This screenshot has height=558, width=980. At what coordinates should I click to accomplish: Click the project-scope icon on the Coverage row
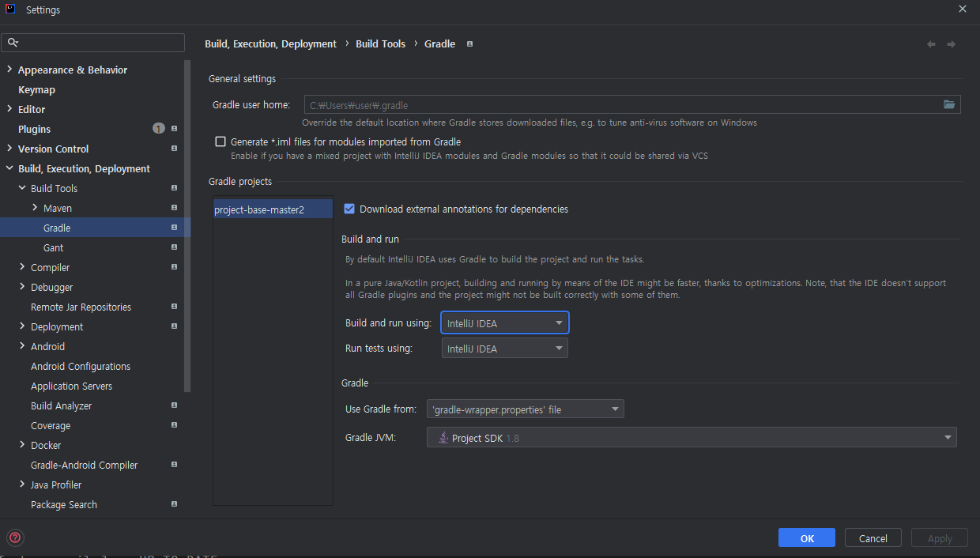pos(174,425)
